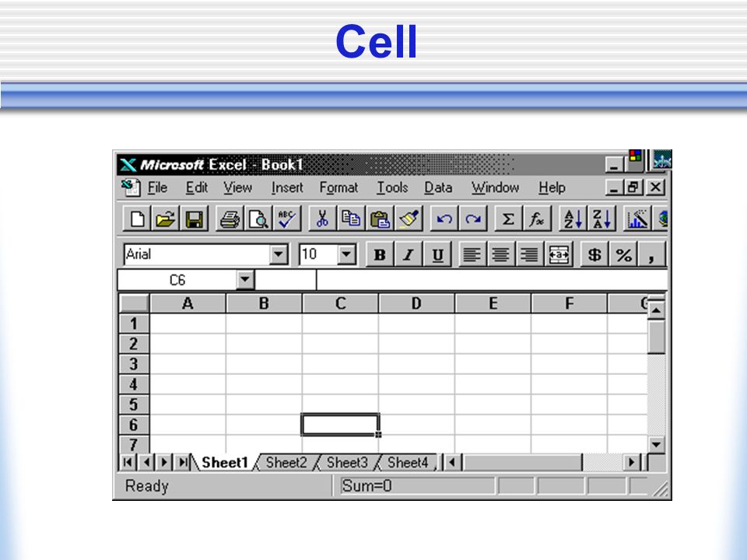
Task: Open the Edit menu
Action: pyautogui.click(x=196, y=187)
